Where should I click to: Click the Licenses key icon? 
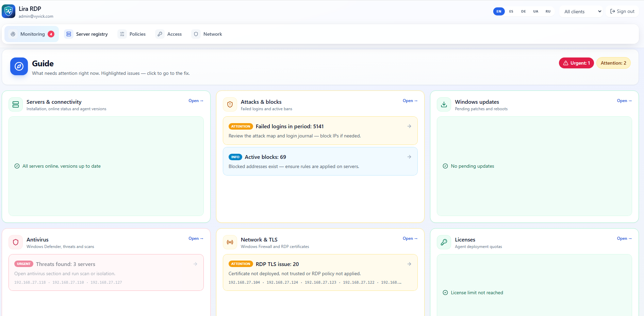coord(444,242)
